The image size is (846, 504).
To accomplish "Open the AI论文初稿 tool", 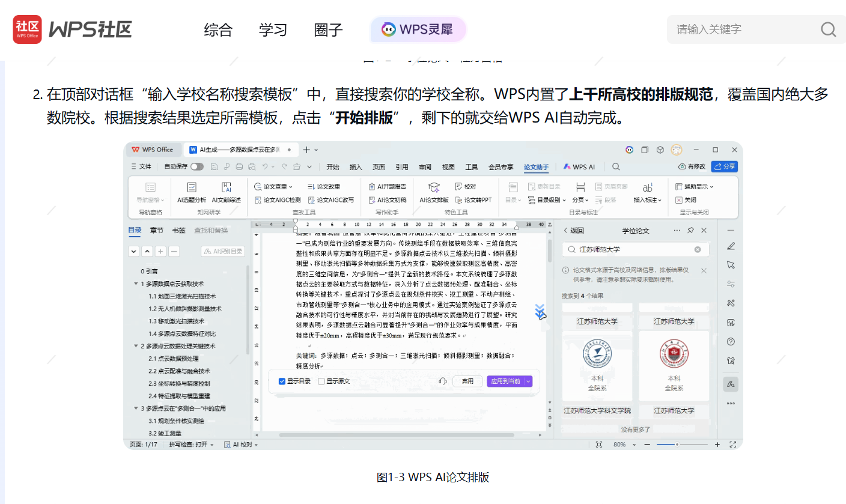I will point(388,200).
